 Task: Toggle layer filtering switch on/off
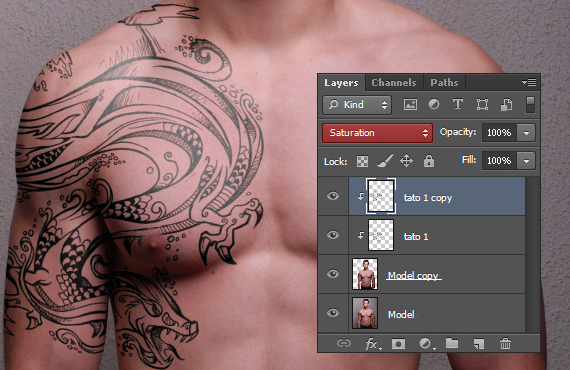[x=530, y=105]
